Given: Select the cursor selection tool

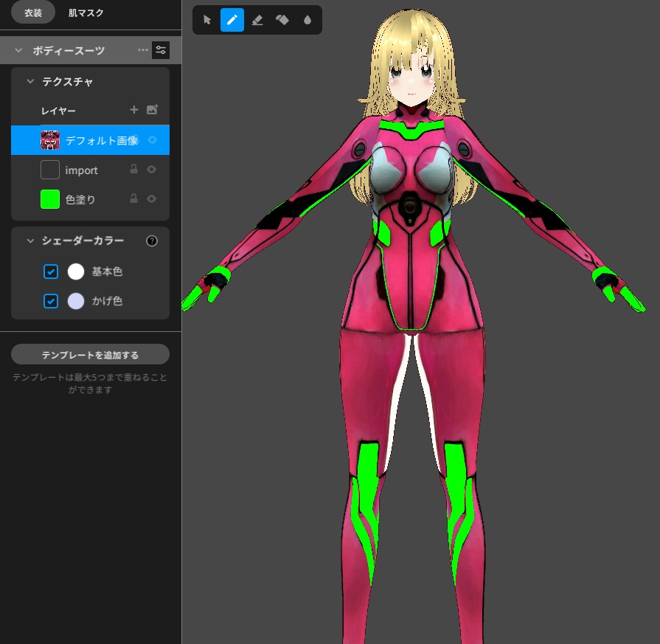Looking at the screenshot, I should [x=206, y=20].
